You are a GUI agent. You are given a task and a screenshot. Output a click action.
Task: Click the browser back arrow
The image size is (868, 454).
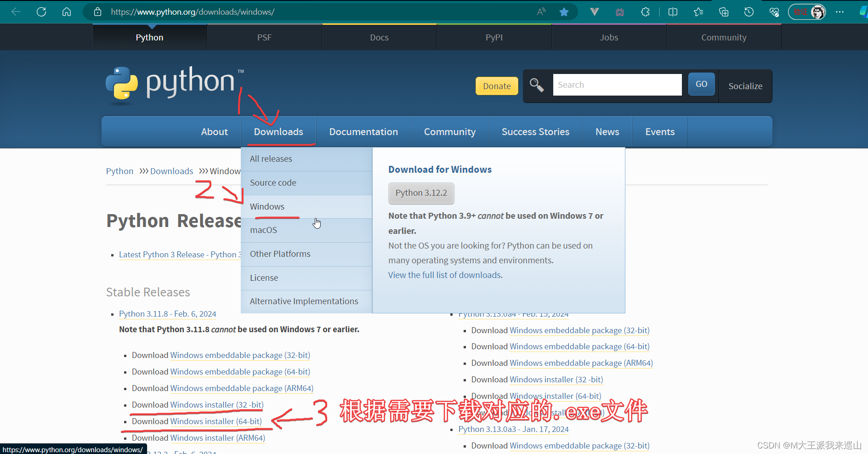pyautogui.click(x=16, y=12)
